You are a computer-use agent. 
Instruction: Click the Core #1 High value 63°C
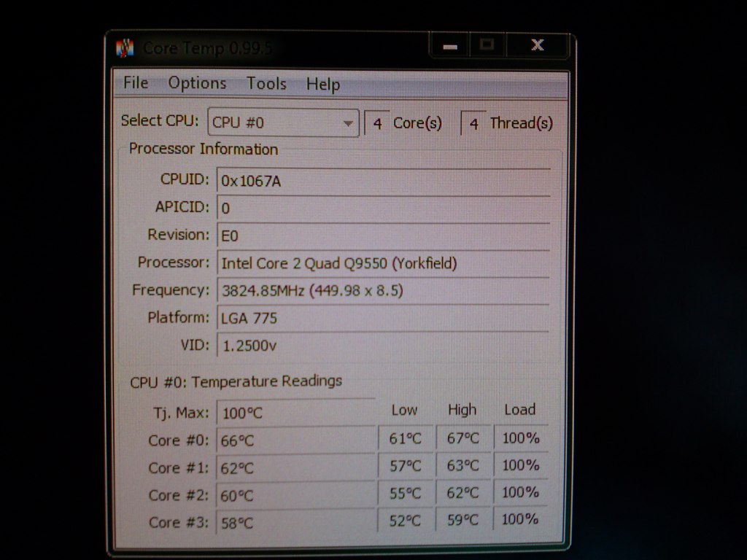pyautogui.click(x=462, y=464)
